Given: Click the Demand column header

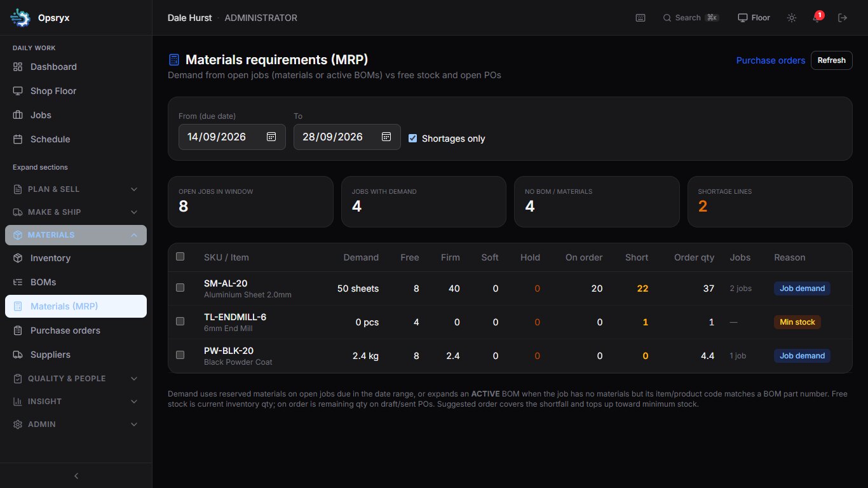Looking at the screenshot, I should point(361,257).
